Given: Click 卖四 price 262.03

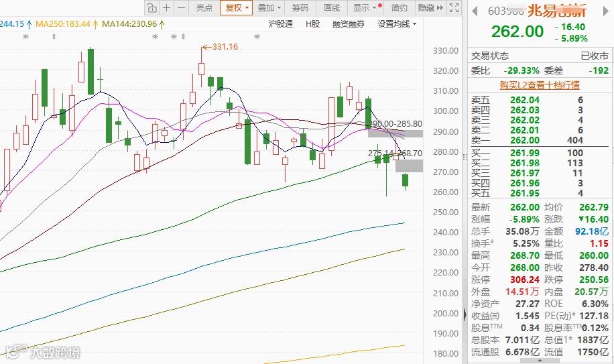Looking at the screenshot, I should coord(525,111).
